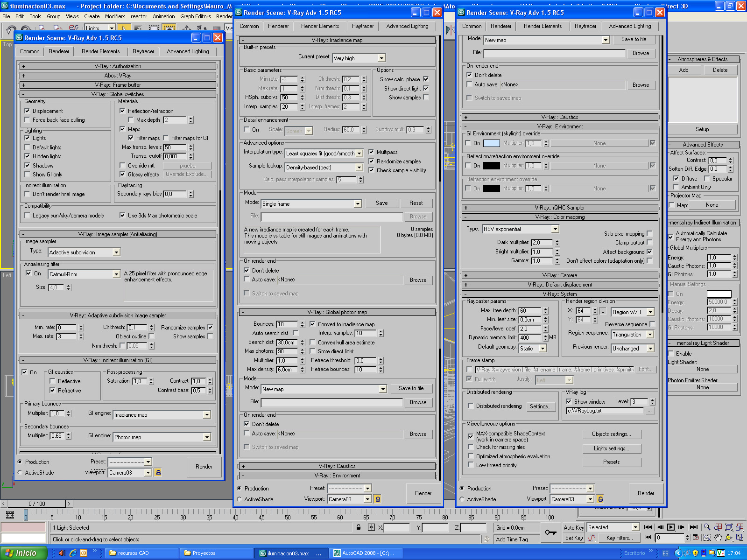Open the Image sampler Type dropdown

(116, 252)
